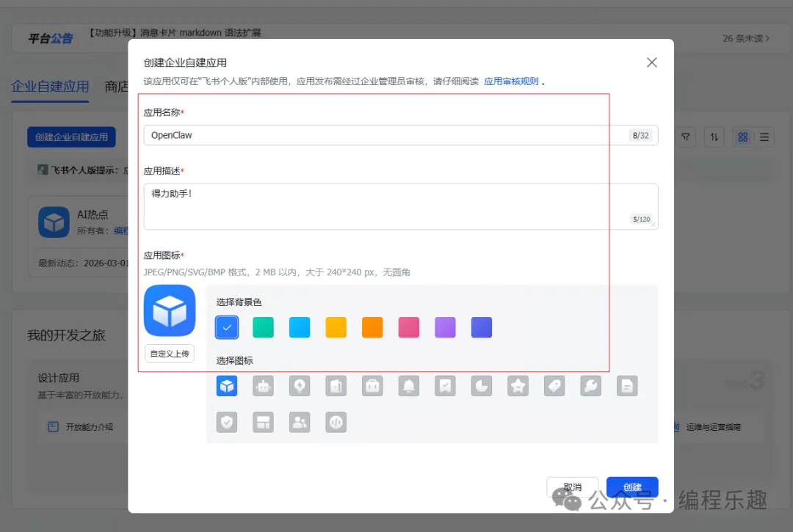The image size is (793, 532).
Task: Select the shield check icon
Action: [x=227, y=422]
